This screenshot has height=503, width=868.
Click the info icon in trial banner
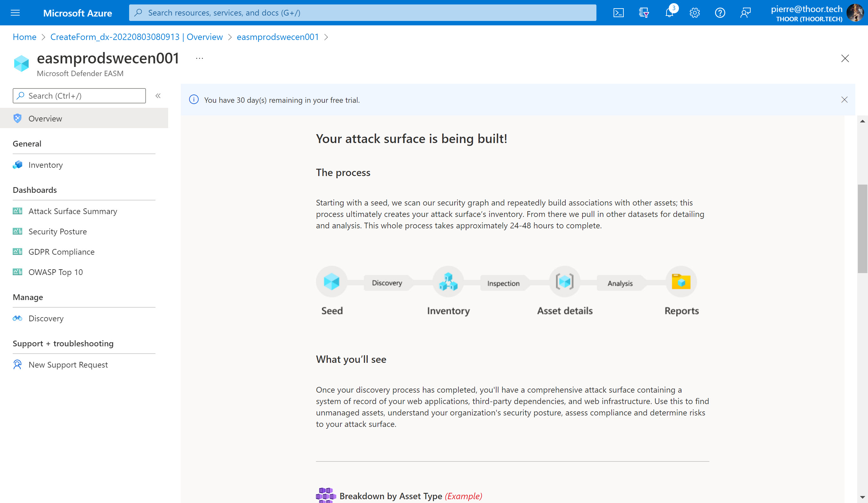pos(194,100)
